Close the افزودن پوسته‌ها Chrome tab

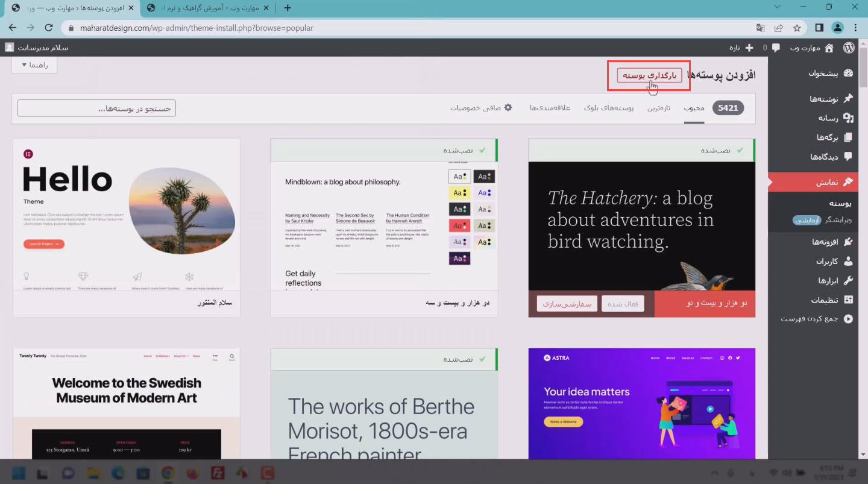[131, 8]
